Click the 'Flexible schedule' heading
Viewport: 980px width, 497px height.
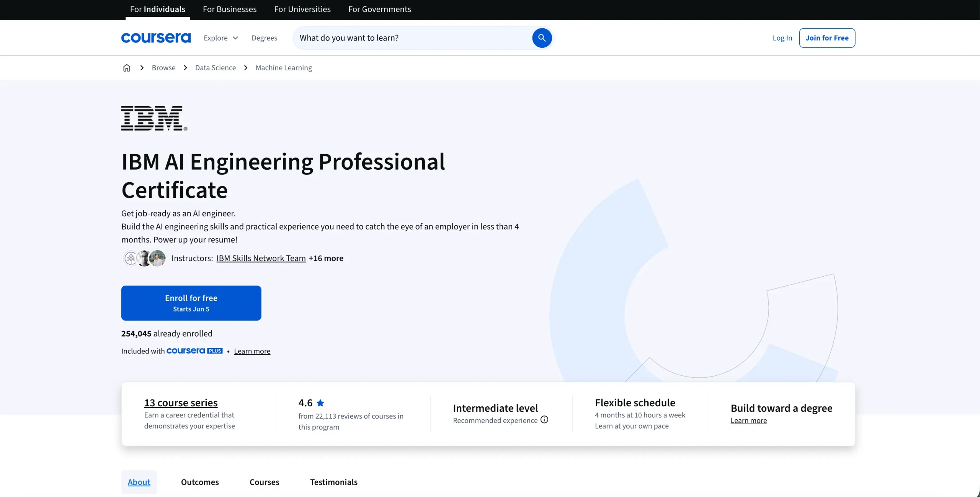(635, 403)
